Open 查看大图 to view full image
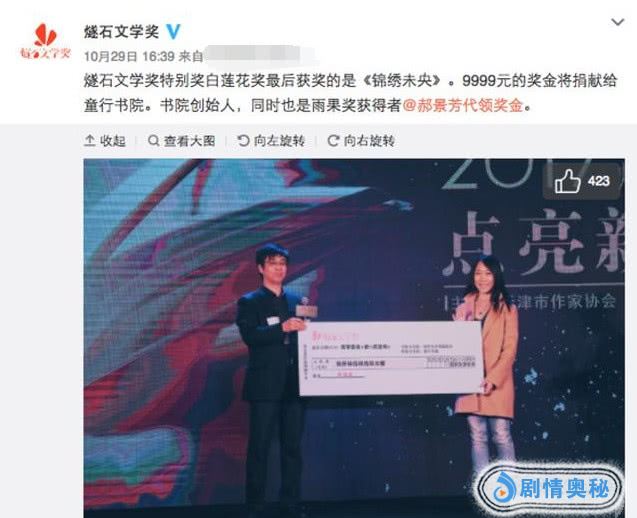This screenshot has width=637, height=518. 182,141
